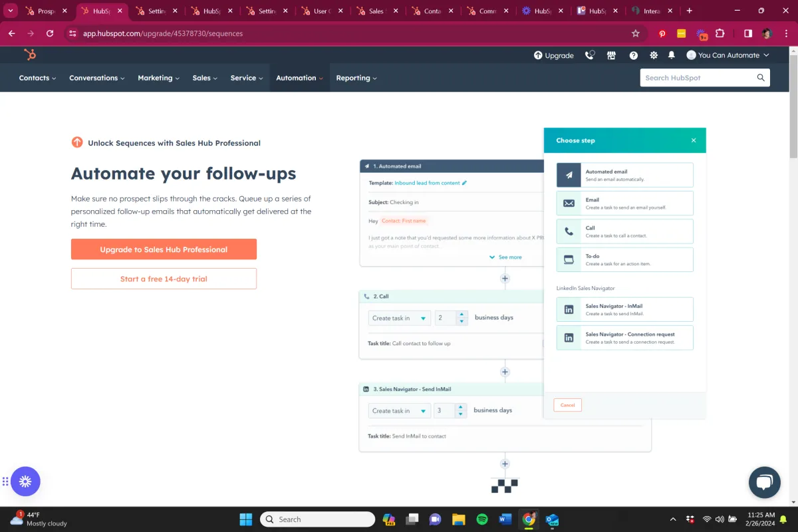This screenshot has height=532, width=798.
Task: Expand See more in email card
Action: click(505, 257)
